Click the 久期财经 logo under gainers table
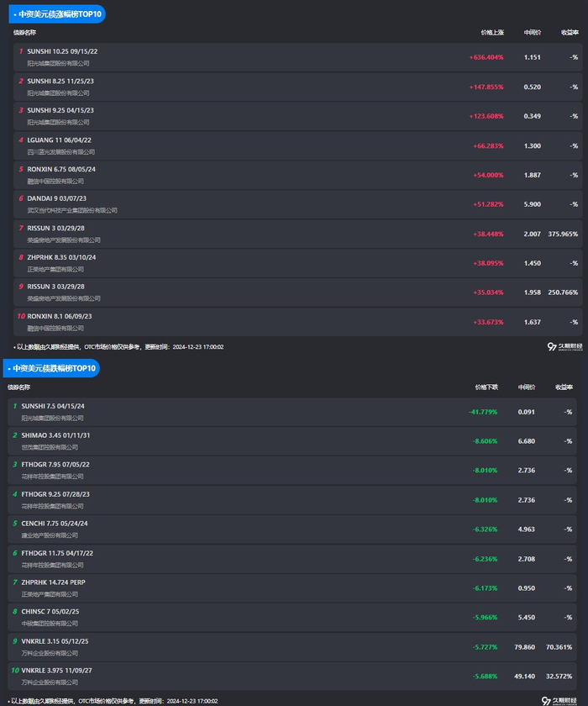 [x=563, y=346]
